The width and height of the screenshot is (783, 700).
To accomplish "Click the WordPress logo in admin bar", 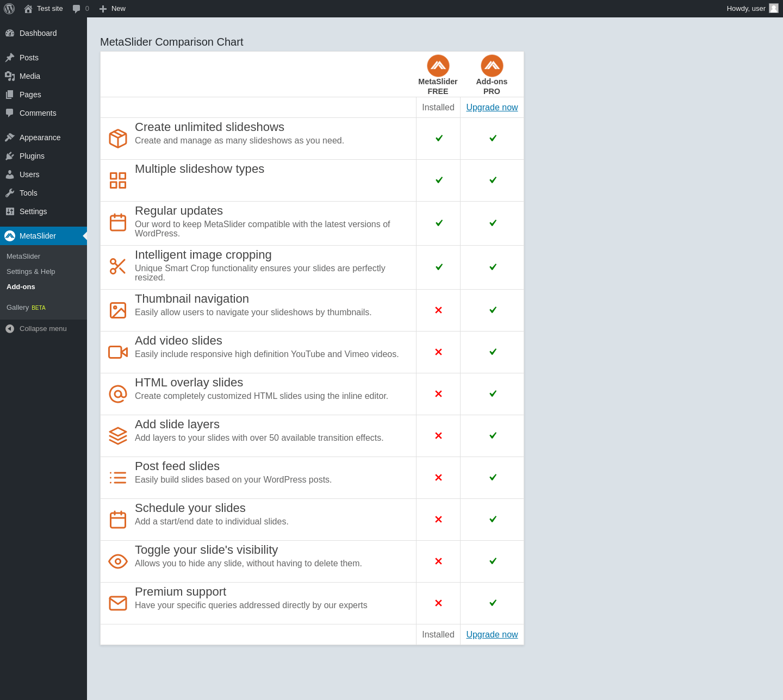I will click(x=9, y=9).
